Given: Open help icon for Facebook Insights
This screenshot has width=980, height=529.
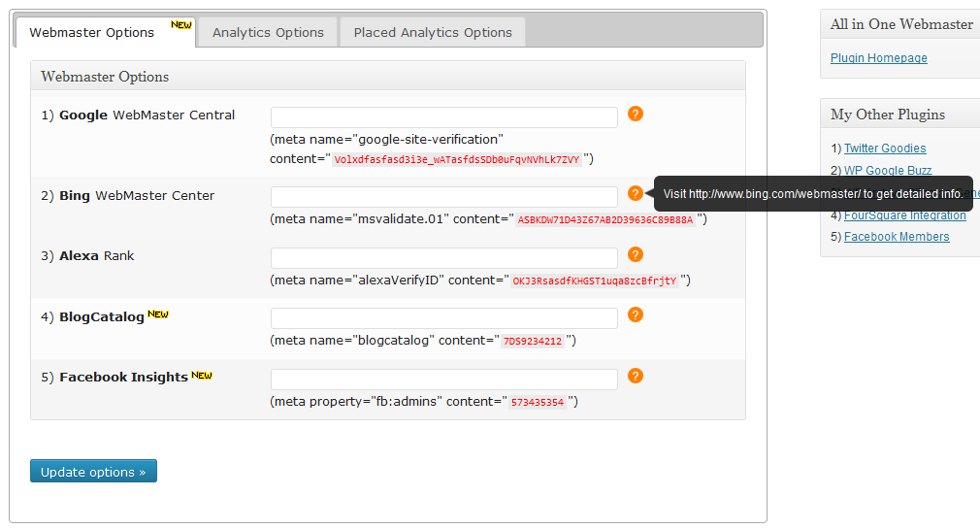Looking at the screenshot, I should [635, 376].
